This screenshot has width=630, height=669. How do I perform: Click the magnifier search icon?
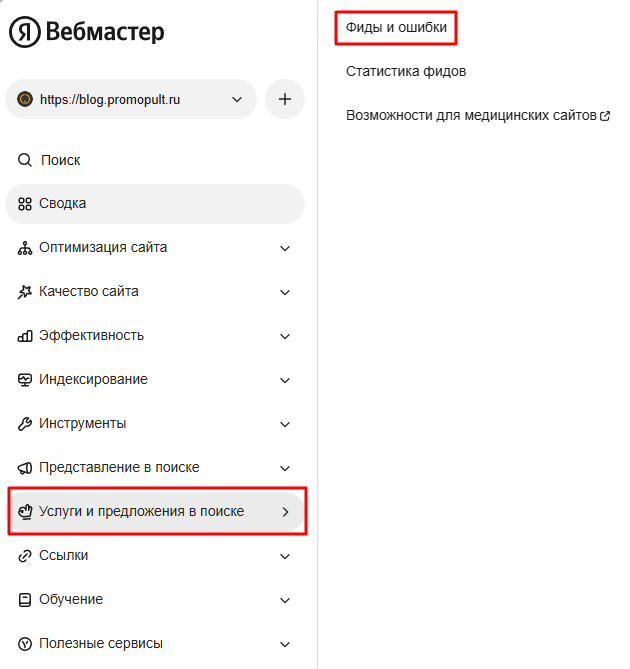25,160
